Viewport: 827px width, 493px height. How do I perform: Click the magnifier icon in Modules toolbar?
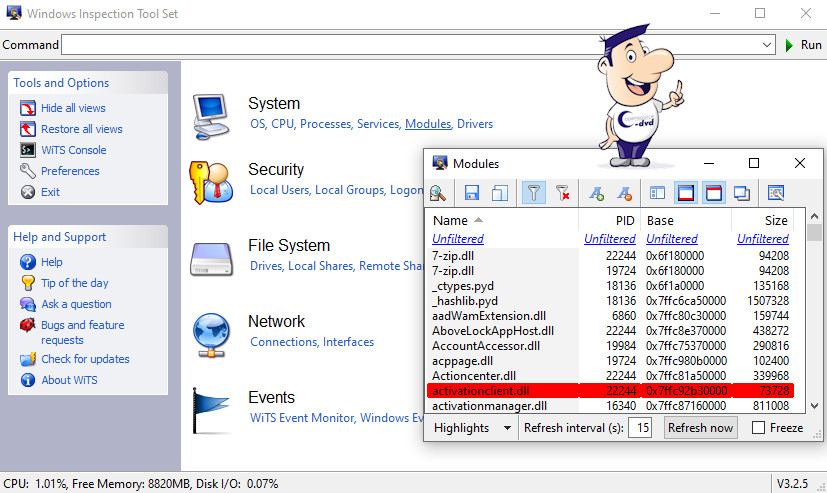pos(439,193)
